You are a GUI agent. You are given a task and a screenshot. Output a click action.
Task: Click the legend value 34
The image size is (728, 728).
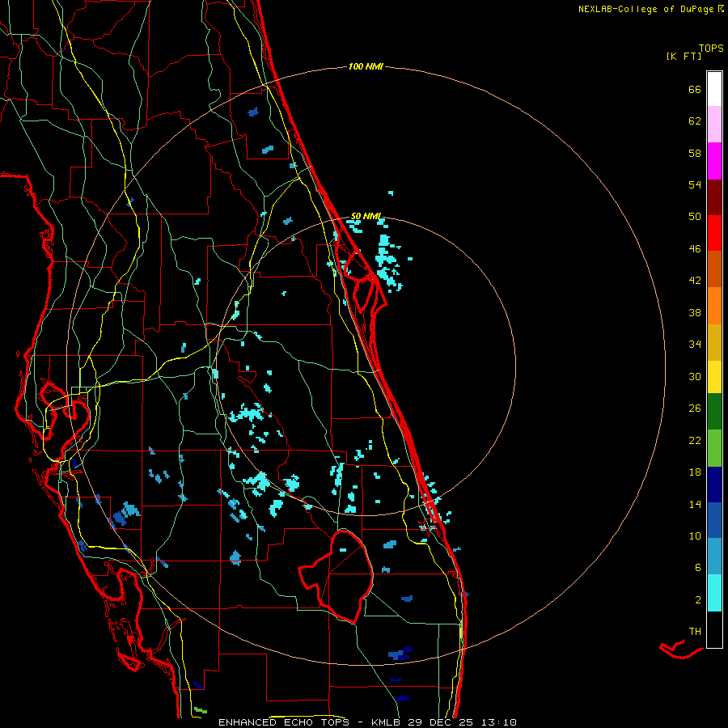[695, 345]
